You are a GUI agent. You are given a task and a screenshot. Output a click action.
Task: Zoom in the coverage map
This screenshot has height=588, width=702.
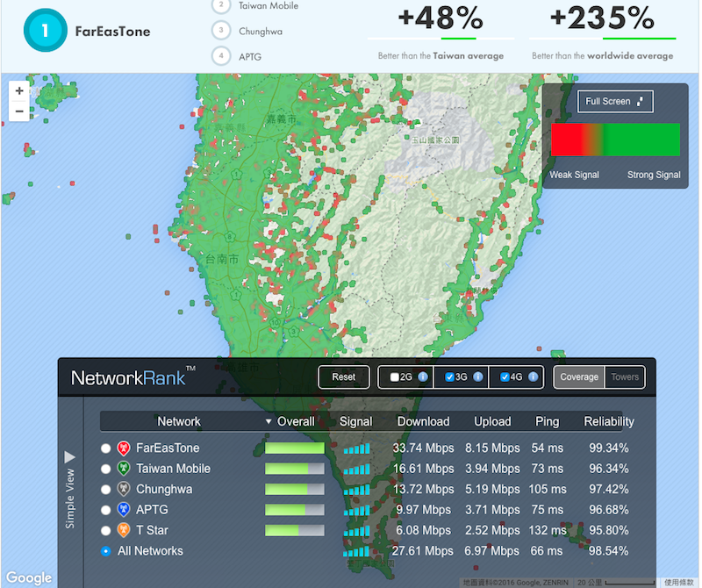click(19, 91)
